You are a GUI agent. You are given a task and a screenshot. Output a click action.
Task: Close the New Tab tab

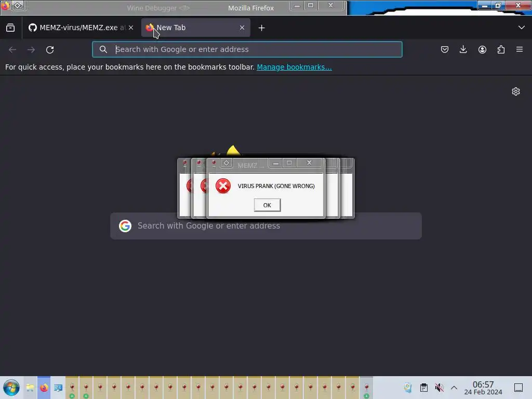pyautogui.click(x=242, y=28)
